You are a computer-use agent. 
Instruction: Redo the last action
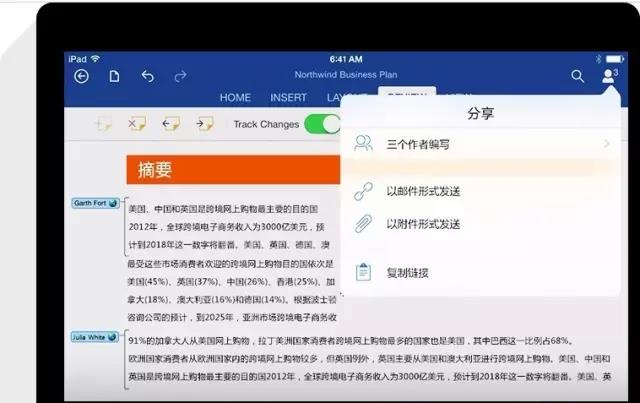(x=180, y=76)
